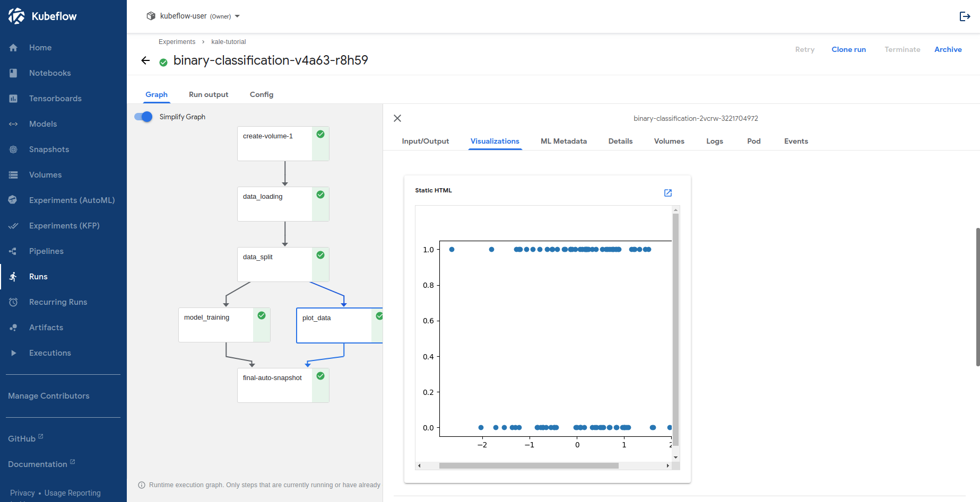This screenshot has width=980, height=502.
Task: Switch to the Run output tab
Action: 209,94
